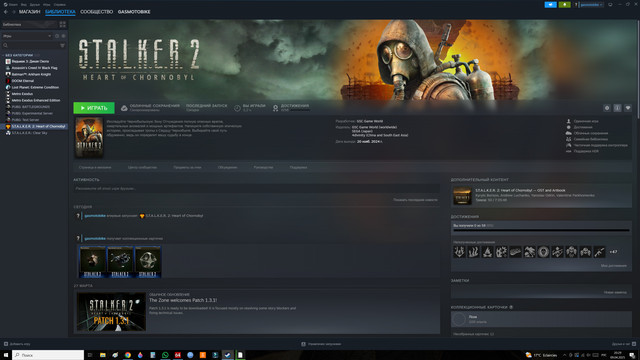
Task: Open Обсуждения link
Action: tap(227, 167)
